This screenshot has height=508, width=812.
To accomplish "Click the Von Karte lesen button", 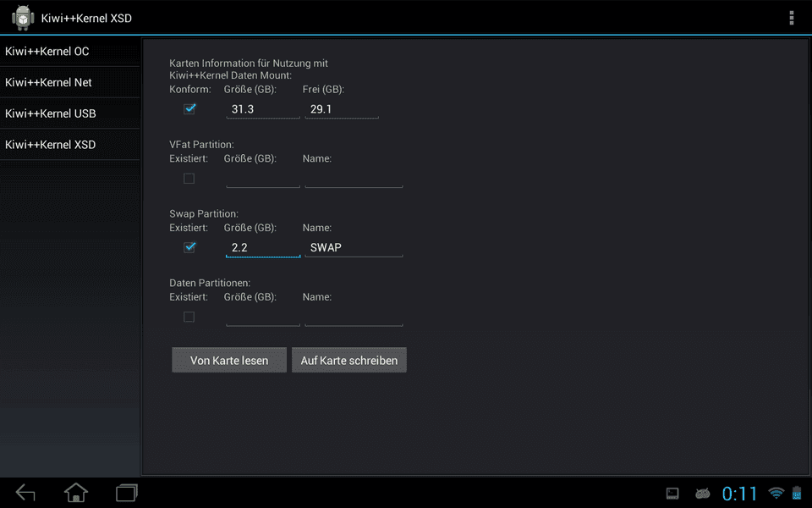I will pyautogui.click(x=229, y=360).
